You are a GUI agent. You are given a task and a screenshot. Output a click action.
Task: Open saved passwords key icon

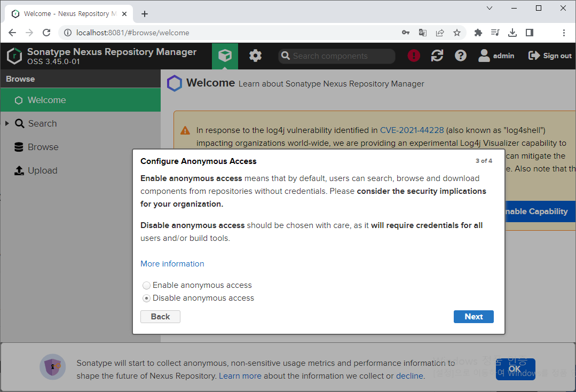[406, 33]
